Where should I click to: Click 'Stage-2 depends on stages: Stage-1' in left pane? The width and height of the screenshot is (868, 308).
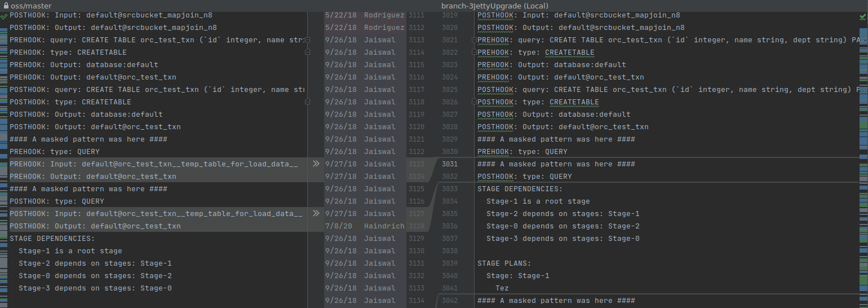95,263
